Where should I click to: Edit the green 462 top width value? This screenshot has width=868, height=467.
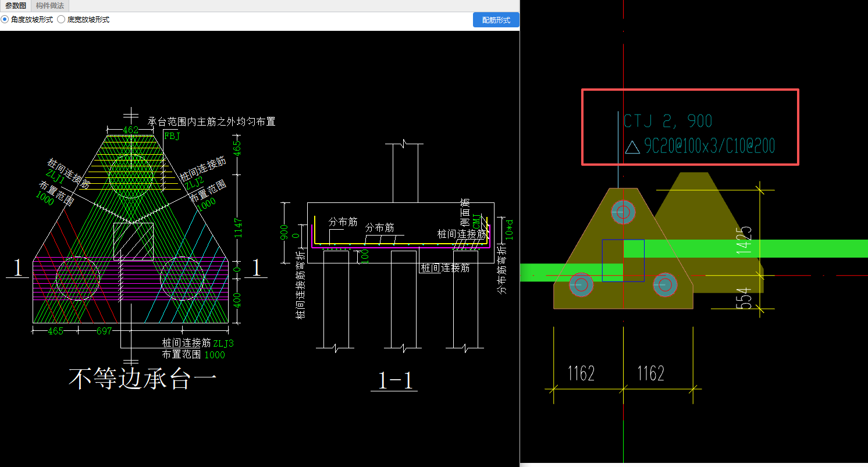(130, 130)
